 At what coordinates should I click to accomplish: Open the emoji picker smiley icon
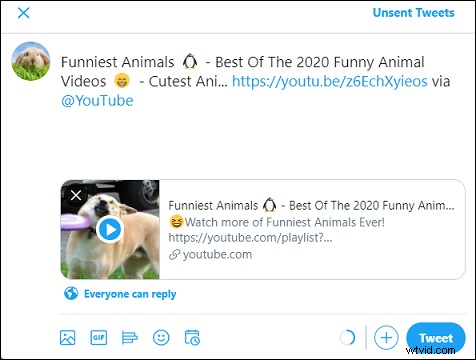click(x=161, y=337)
